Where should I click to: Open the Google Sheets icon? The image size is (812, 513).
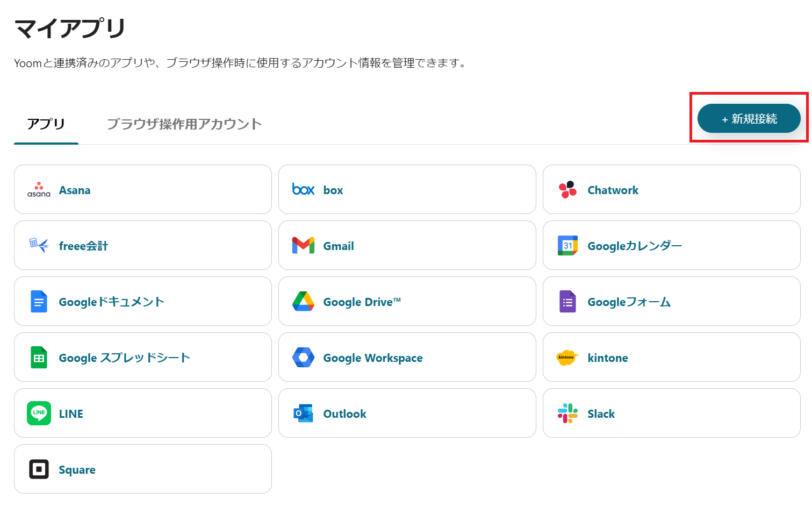point(39,358)
